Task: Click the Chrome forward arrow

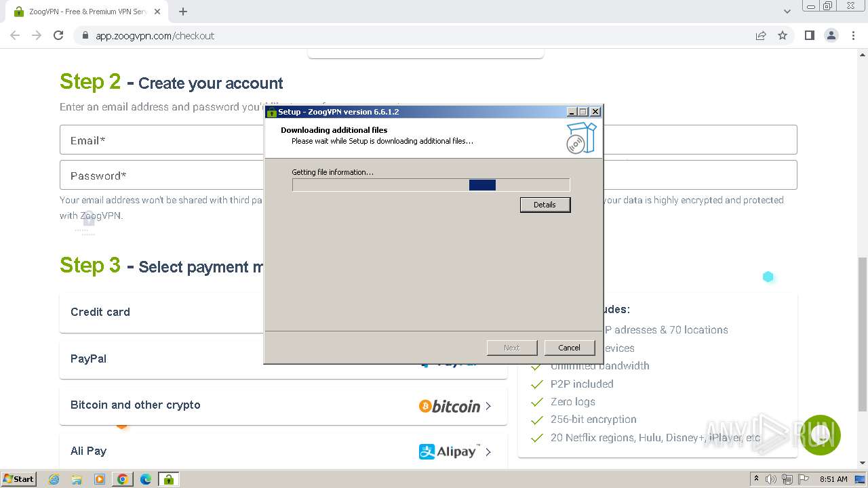Action: [x=37, y=35]
